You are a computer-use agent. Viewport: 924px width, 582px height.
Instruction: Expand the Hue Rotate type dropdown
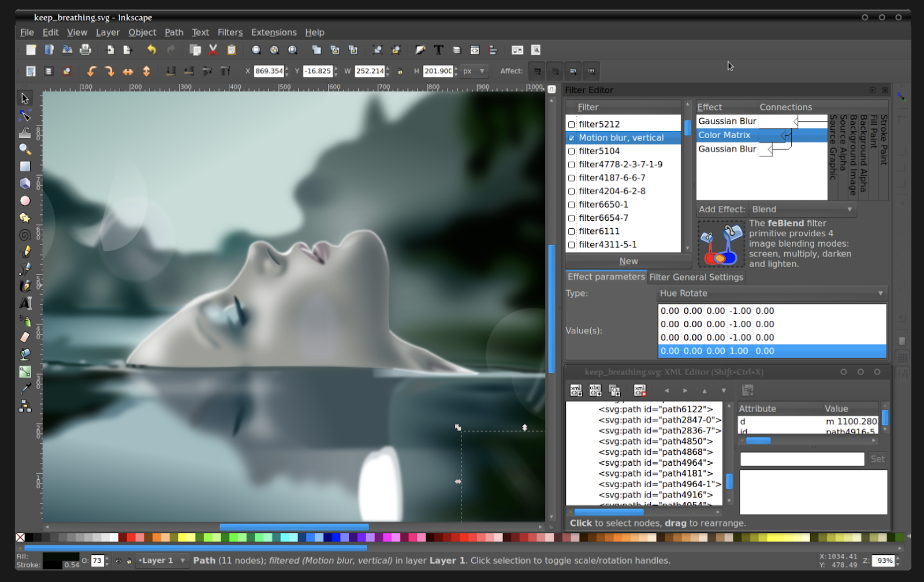[x=771, y=294]
